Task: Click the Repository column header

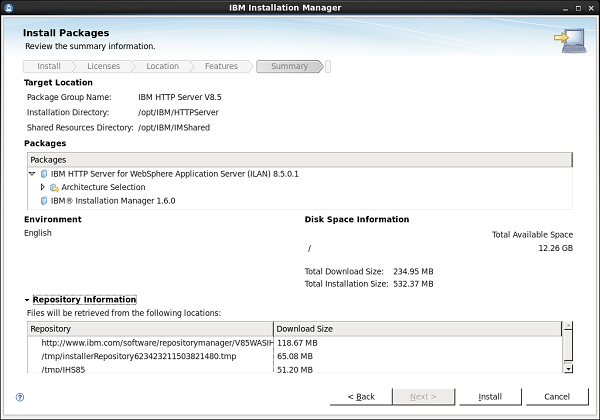Action: point(150,329)
